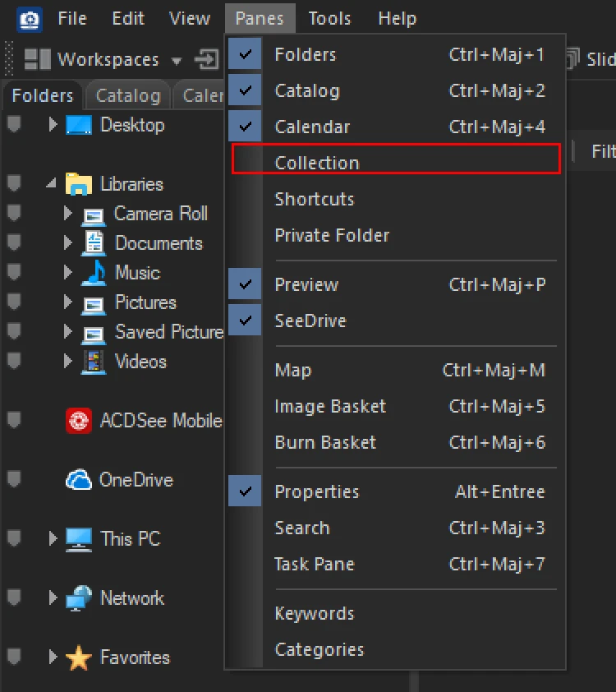Expand the Network node
616x692 pixels.
[x=53, y=597]
